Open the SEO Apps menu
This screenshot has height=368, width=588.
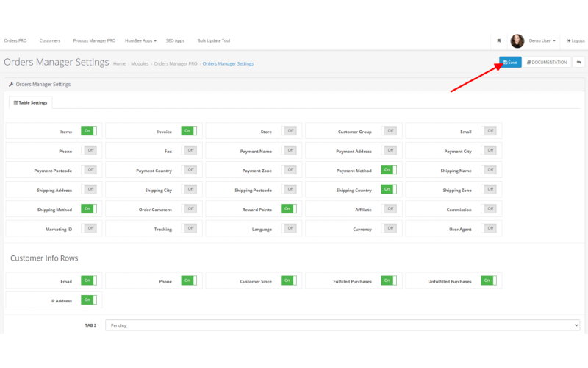coord(175,40)
